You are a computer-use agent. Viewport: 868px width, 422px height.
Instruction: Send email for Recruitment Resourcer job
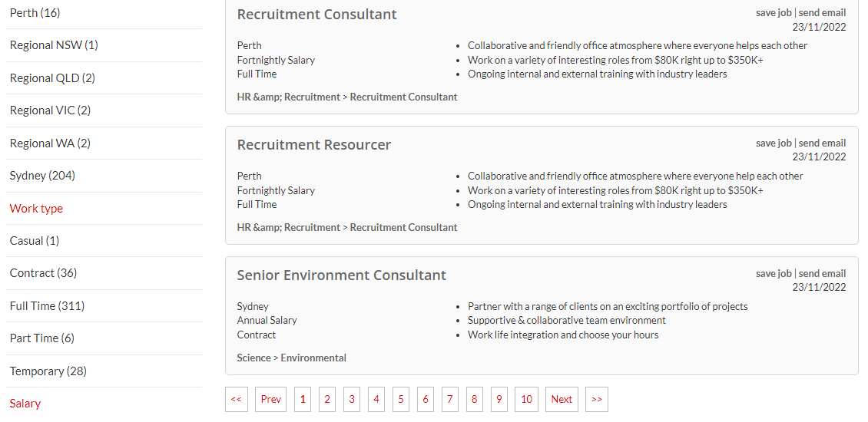[822, 143]
